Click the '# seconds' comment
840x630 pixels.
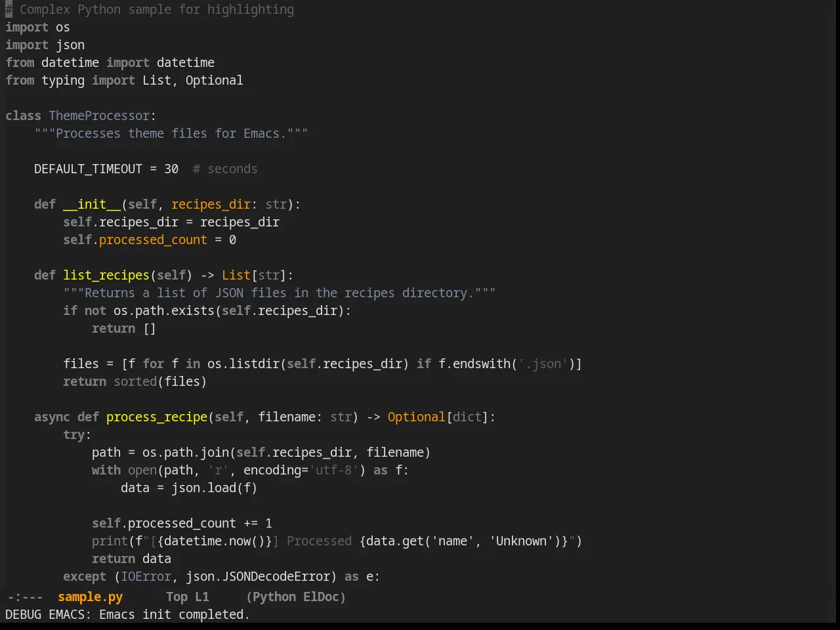[x=225, y=169]
